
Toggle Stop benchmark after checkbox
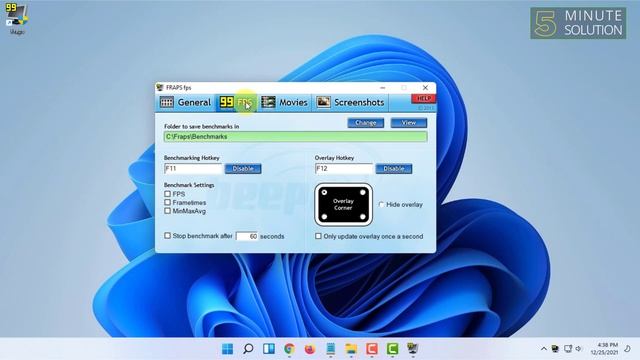(167, 236)
